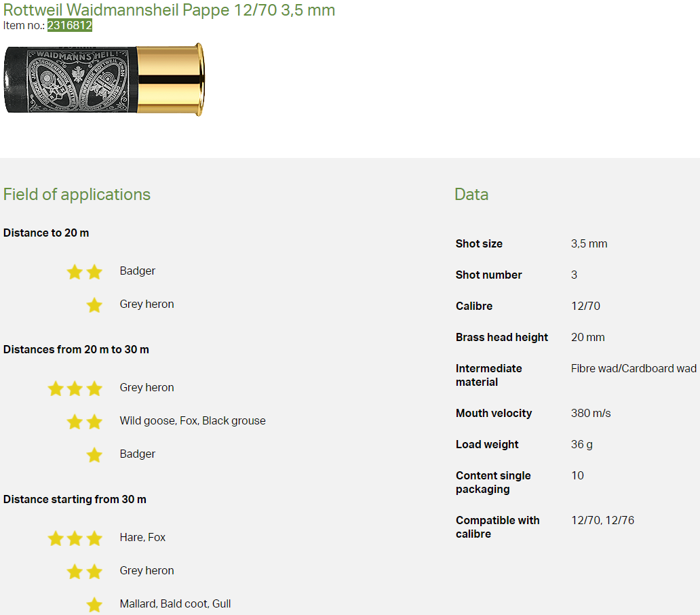The height and width of the screenshot is (615, 700).
Task: Click the Mallard, Bald coot, Gull text
Action: pos(175,604)
